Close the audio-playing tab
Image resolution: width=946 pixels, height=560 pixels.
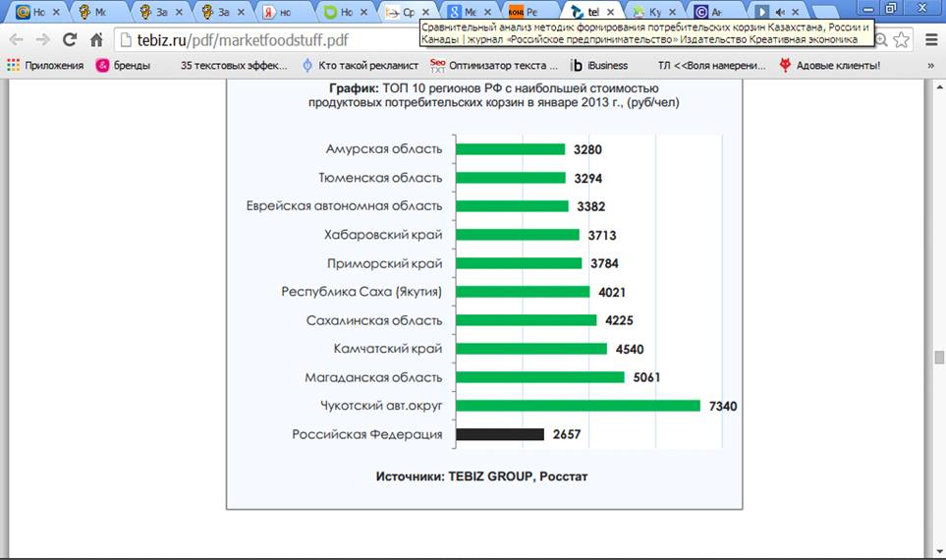pyautogui.click(x=796, y=12)
